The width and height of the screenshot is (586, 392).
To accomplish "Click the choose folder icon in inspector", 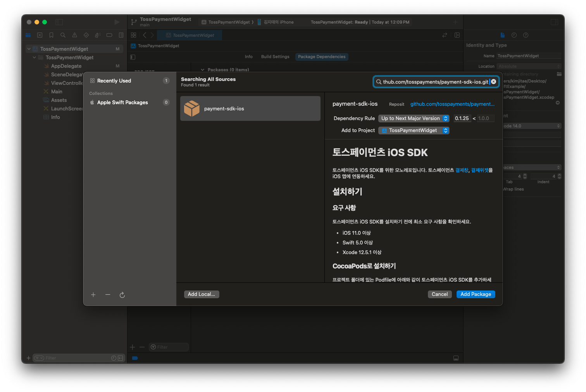I will coord(559,74).
